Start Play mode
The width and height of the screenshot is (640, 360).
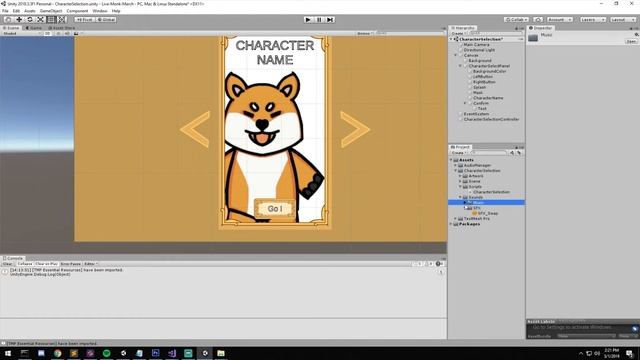click(x=308, y=20)
